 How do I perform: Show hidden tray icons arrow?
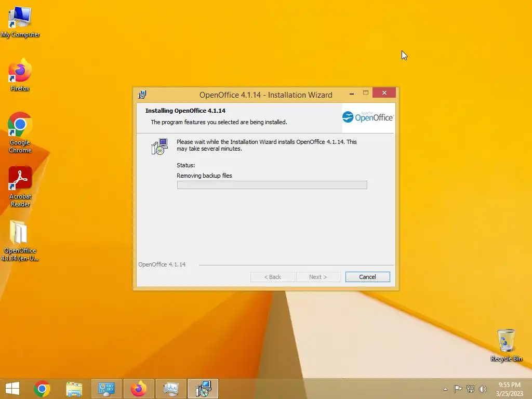(445, 389)
